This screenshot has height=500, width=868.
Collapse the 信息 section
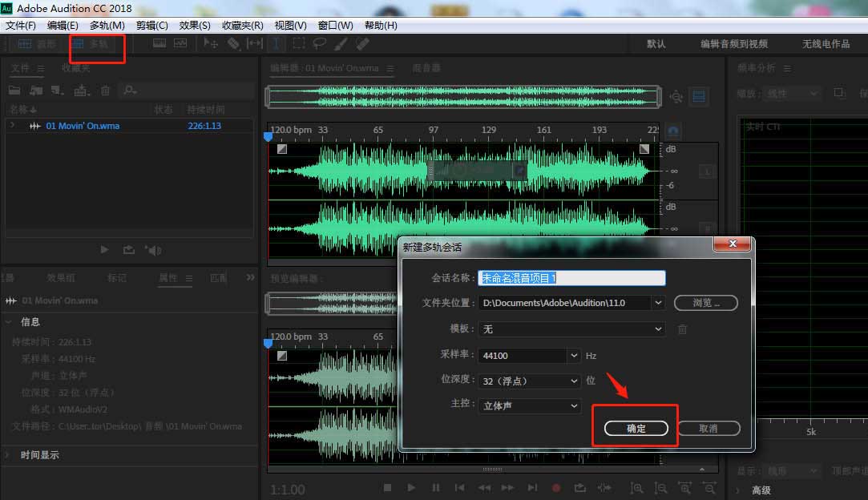click(9, 321)
